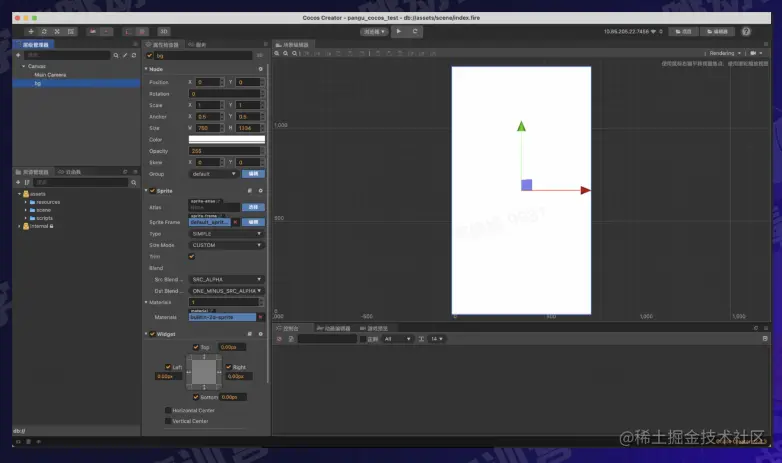Refresh the node hierarchy panel
782x463 pixels.
pos(134,55)
